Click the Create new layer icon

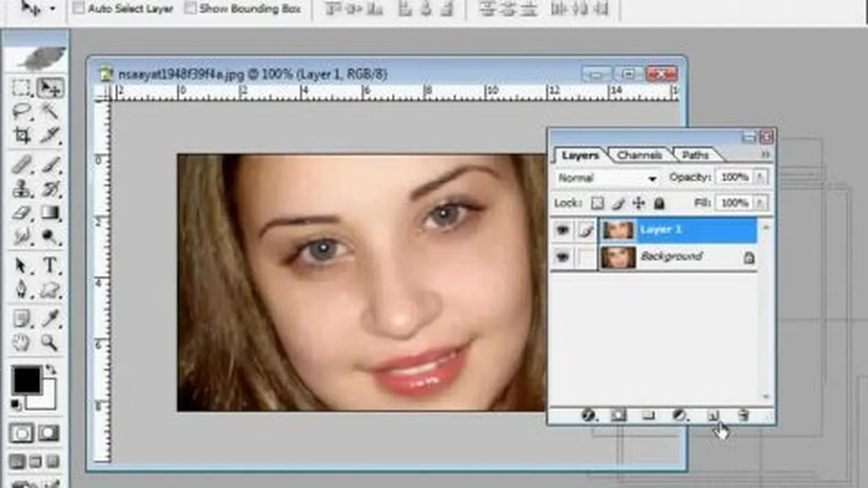[713, 415]
